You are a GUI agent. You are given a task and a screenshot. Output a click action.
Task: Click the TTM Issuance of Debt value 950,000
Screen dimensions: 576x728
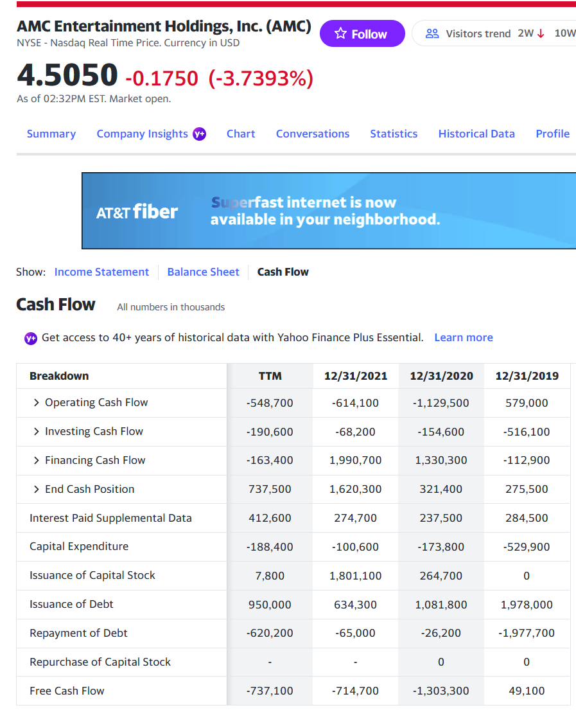tap(270, 605)
